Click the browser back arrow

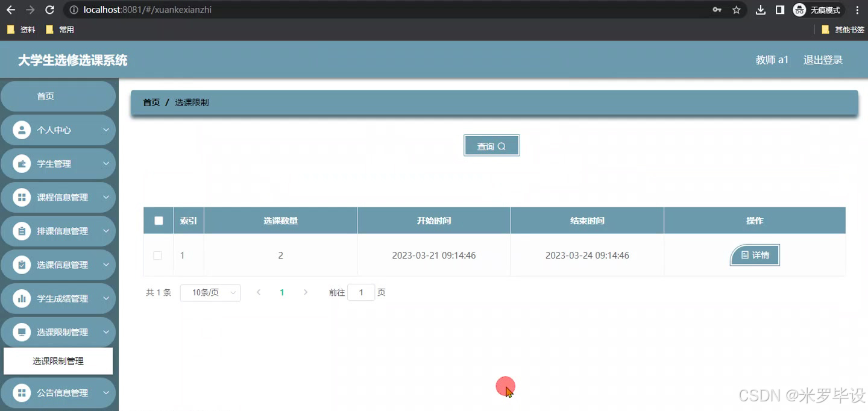(11, 10)
